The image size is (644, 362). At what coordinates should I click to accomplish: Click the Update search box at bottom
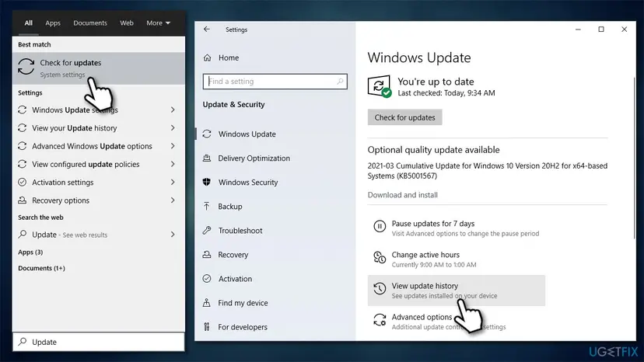point(99,342)
